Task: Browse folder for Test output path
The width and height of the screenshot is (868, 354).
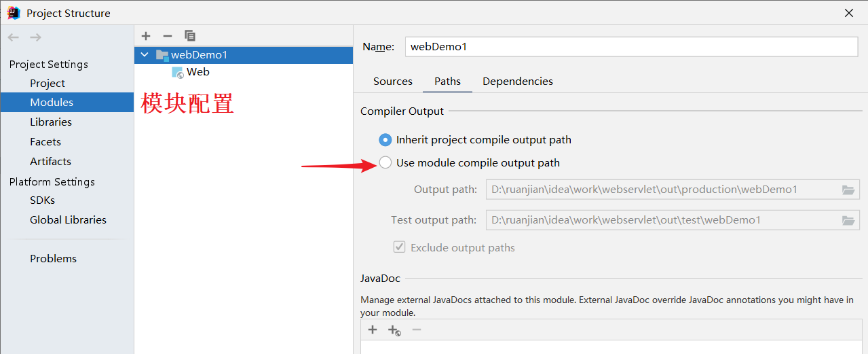Action: pyautogui.click(x=848, y=220)
